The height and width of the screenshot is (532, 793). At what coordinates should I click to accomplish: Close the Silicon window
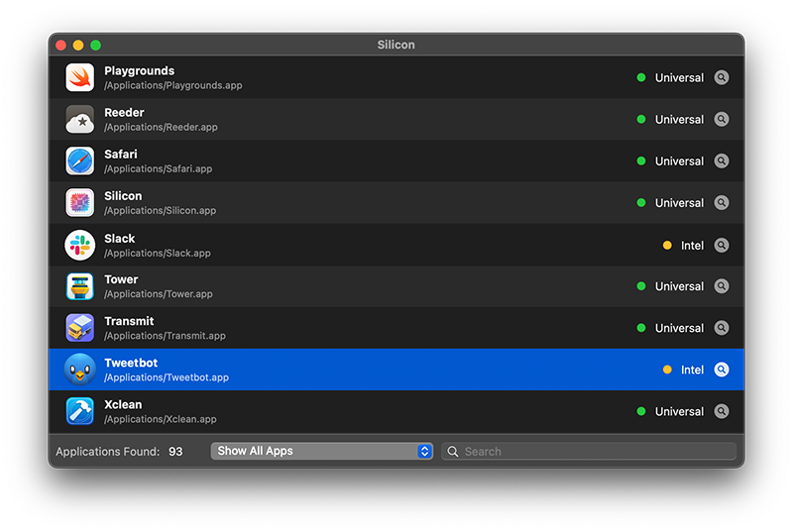point(61,45)
